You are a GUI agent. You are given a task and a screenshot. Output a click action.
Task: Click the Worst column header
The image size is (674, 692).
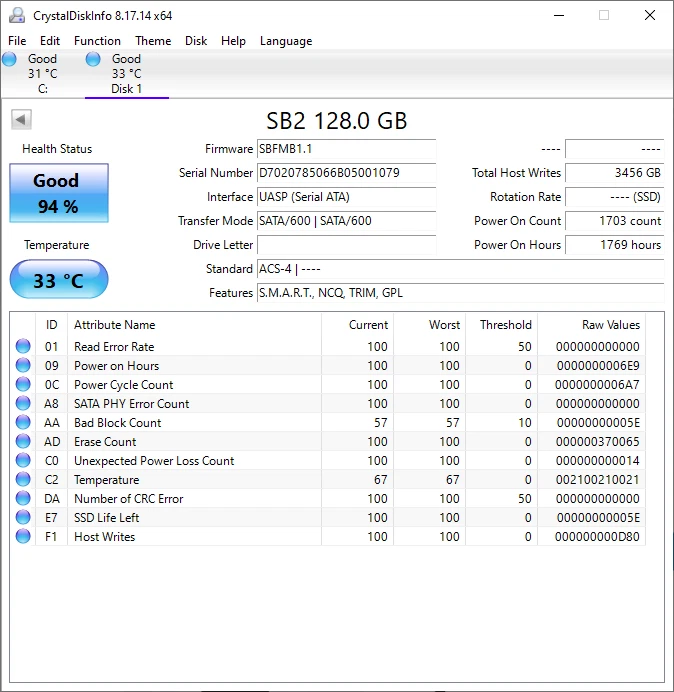[x=429, y=325]
